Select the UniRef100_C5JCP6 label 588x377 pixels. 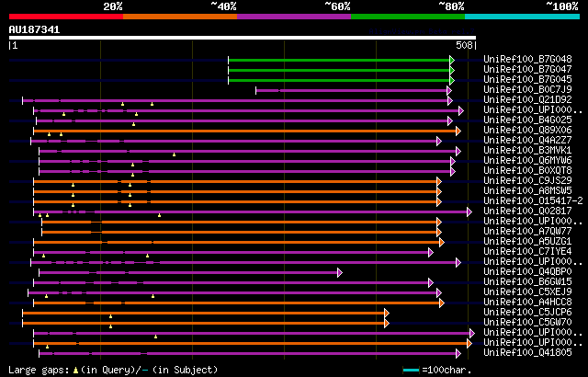527,313
